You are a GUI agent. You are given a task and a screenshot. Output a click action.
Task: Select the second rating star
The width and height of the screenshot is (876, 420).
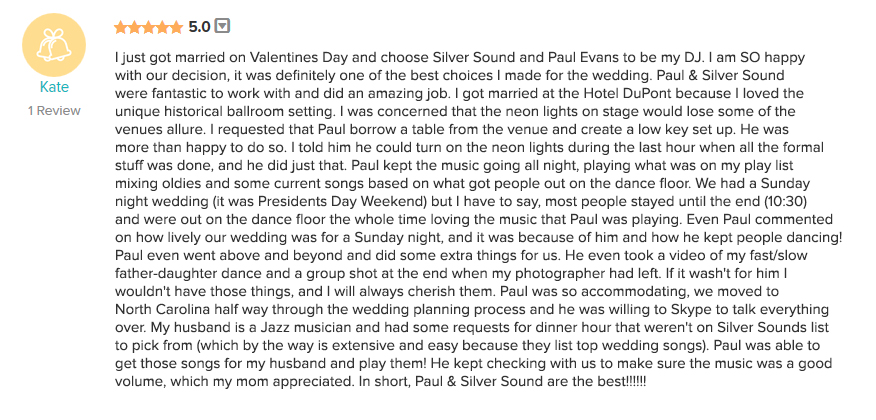[x=135, y=27]
